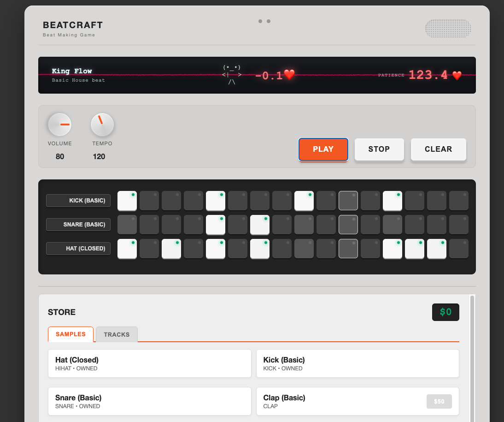Select the KICK (BASIC) track label

(78, 201)
